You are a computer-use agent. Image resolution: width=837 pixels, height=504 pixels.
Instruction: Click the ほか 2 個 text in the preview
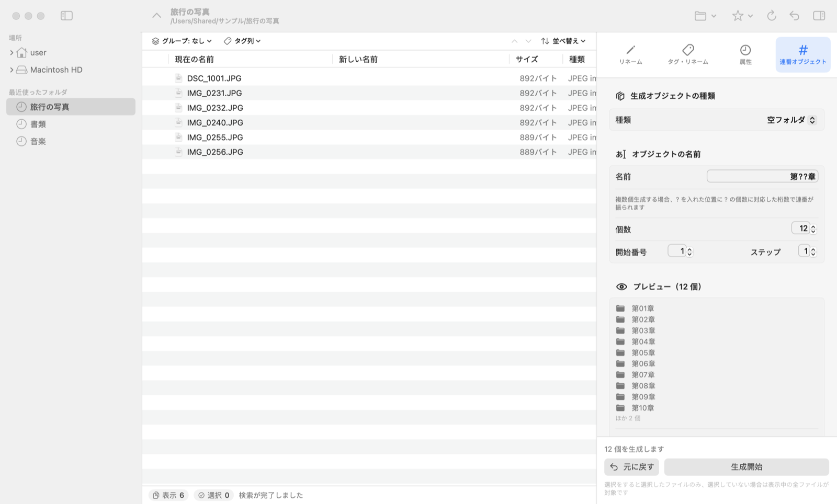pos(628,418)
